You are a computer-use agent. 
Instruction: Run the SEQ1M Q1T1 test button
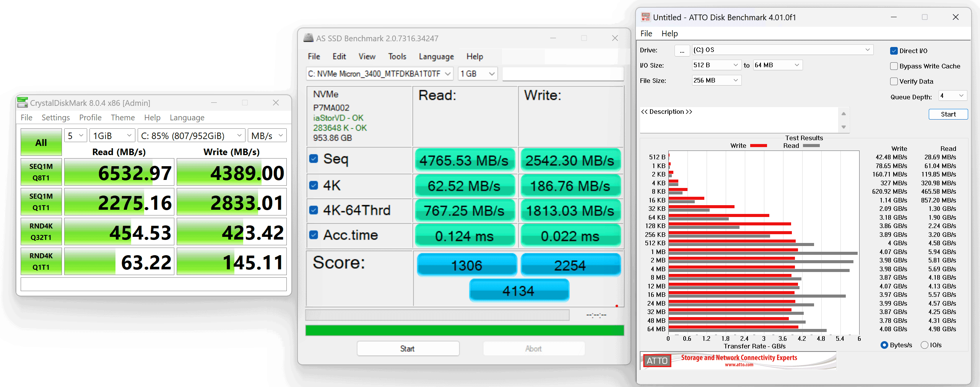point(41,202)
